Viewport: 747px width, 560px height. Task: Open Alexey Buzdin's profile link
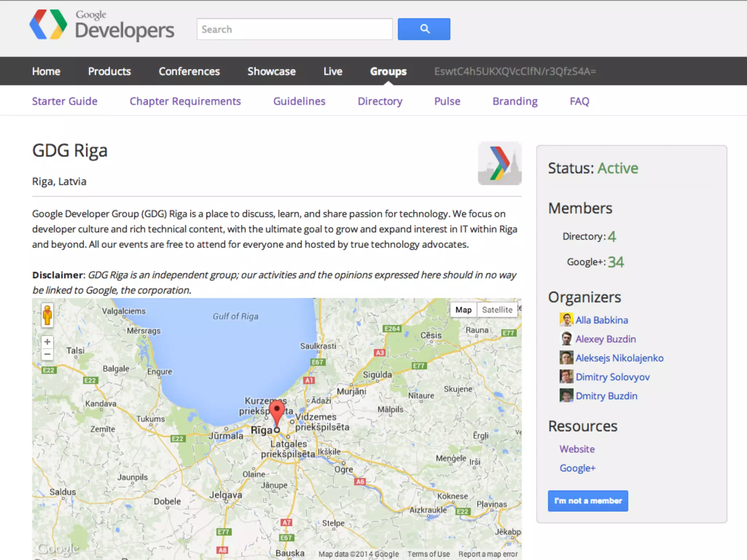click(x=605, y=339)
